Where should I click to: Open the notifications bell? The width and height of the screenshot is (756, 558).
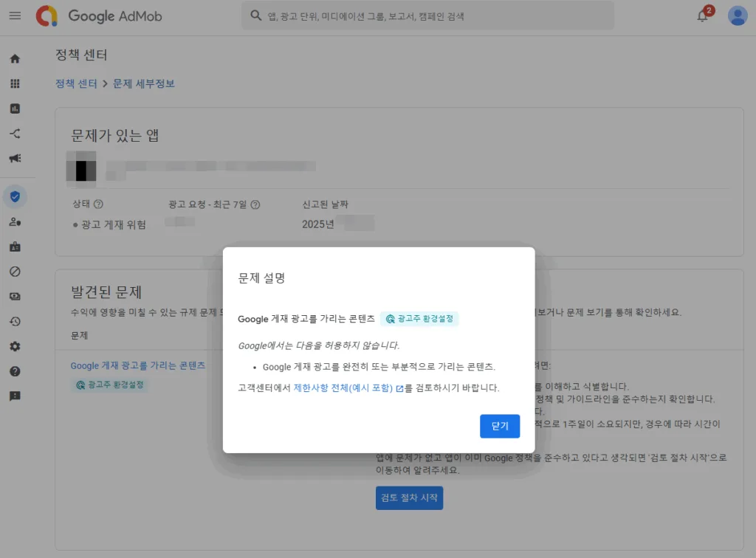click(x=703, y=16)
